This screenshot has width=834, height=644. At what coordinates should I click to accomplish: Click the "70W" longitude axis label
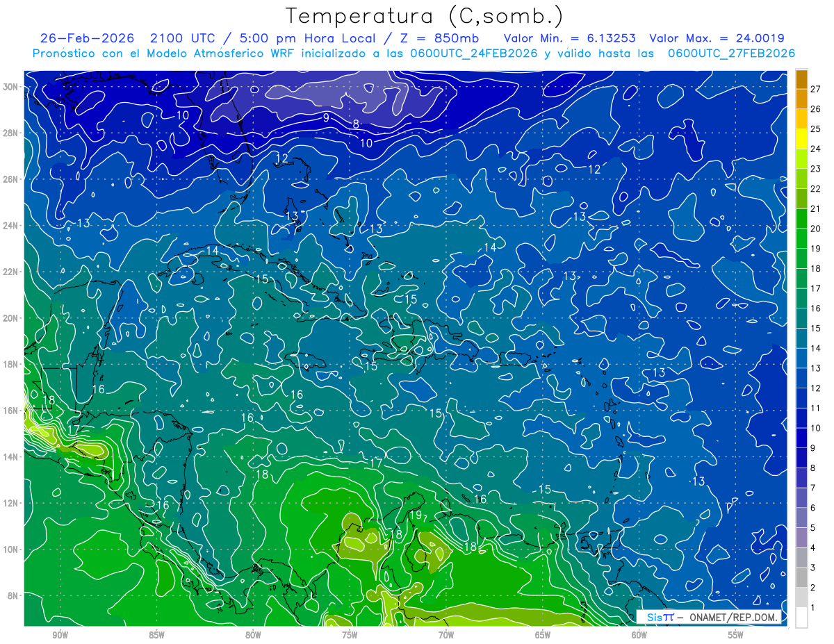446,636
